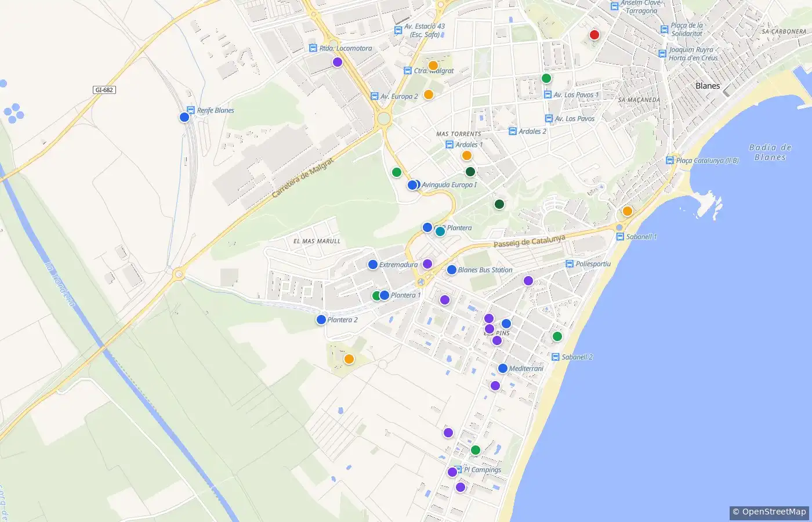The height and width of the screenshot is (522, 812).
Task: Select the teal marker next to Plantera stop
Action: coord(440,231)
